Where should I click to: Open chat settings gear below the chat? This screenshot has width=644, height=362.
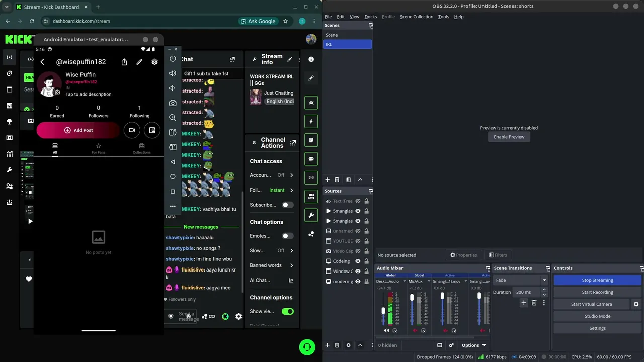coord(238,316)
